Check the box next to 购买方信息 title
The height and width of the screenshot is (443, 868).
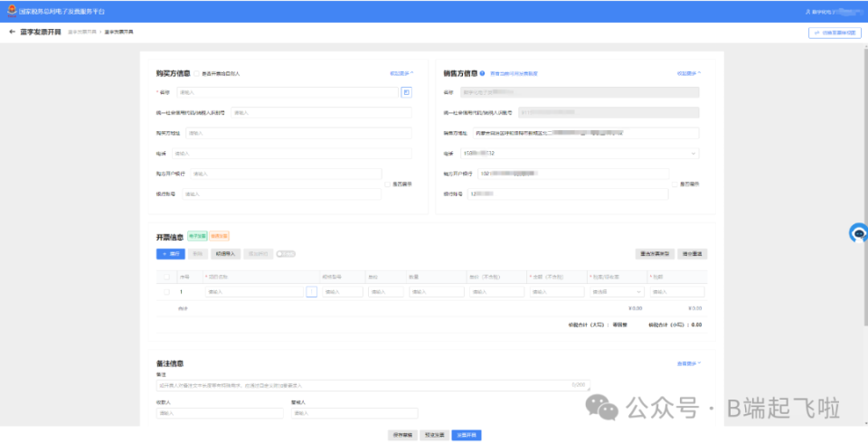coord(196,73)
